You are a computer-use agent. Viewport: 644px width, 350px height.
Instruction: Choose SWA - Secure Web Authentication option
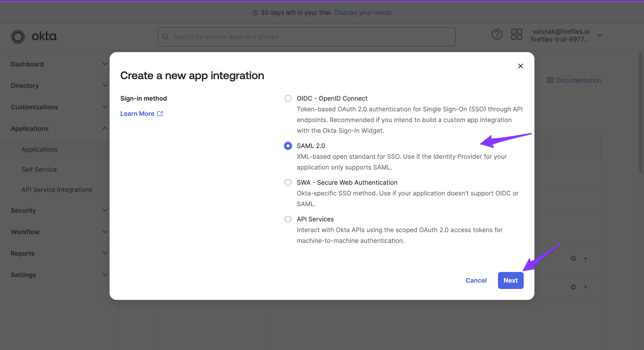point(288,182)
